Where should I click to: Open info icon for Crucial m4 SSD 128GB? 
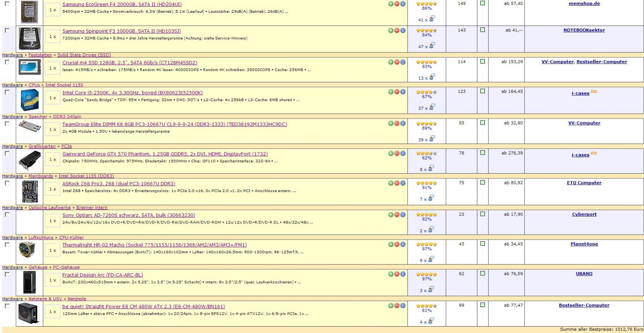[403, 62]
